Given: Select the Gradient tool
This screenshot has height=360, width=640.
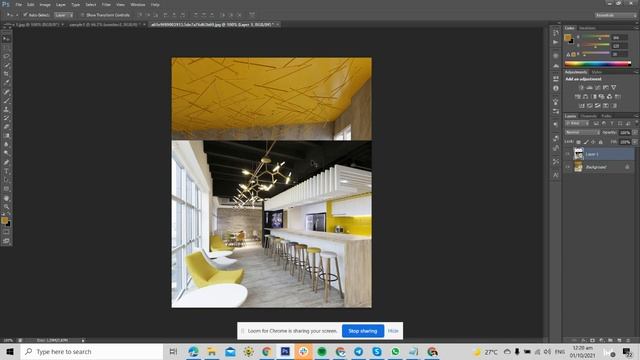Looking at the screenshot, I should click(6, 136).
